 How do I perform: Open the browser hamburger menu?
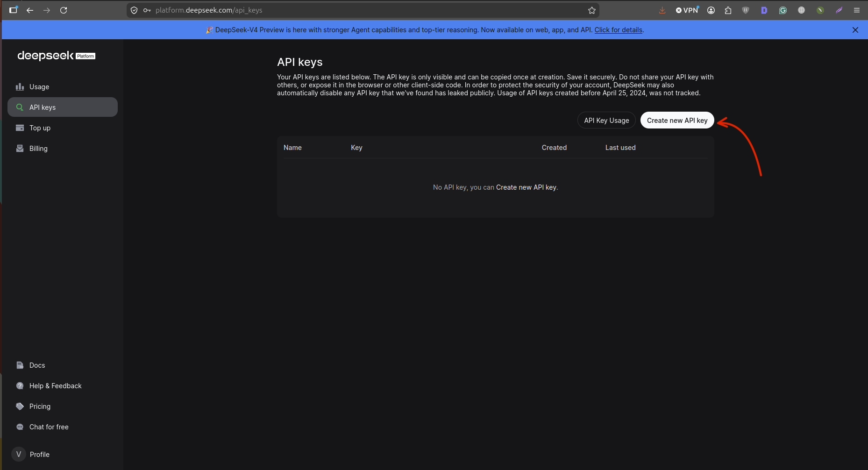pos(857,10)
